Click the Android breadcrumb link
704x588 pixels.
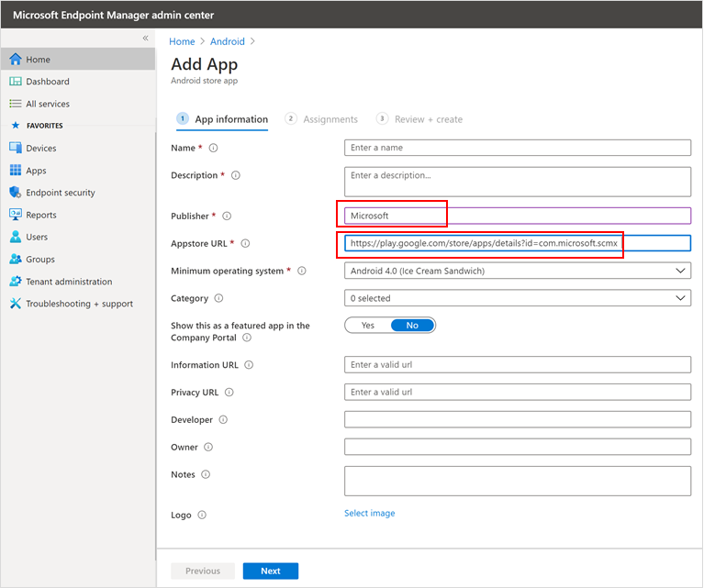coord(227,41)
